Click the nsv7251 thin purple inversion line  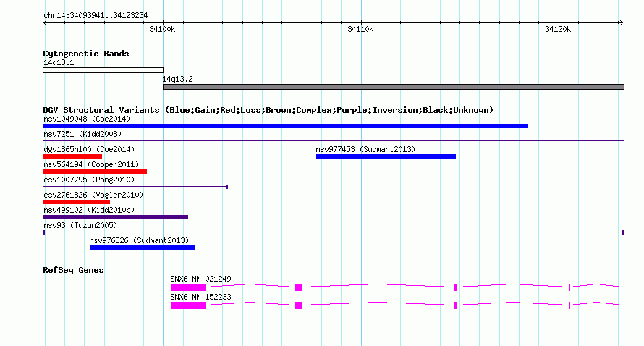click(x=333, y=141)
